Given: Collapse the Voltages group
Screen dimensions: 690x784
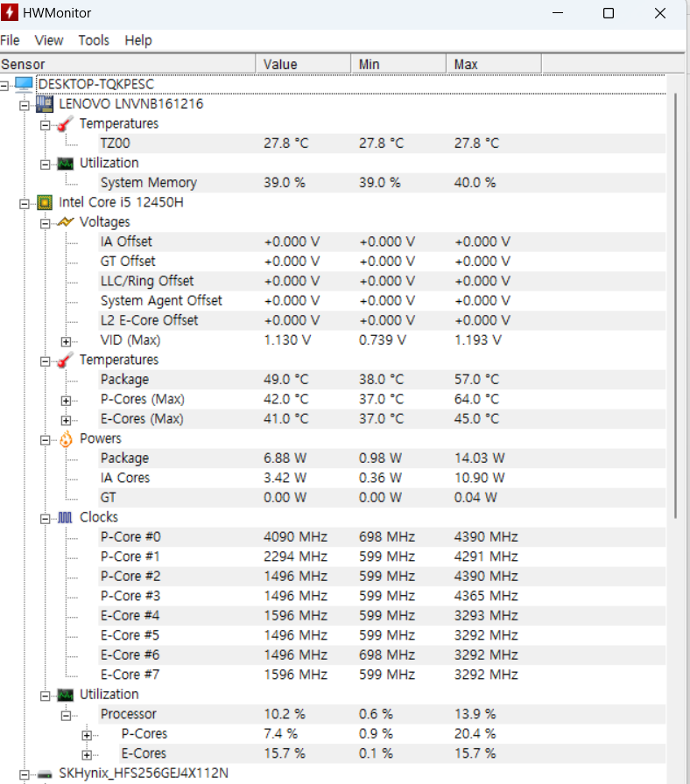Looking at the screenshot, I should (45, 223).
